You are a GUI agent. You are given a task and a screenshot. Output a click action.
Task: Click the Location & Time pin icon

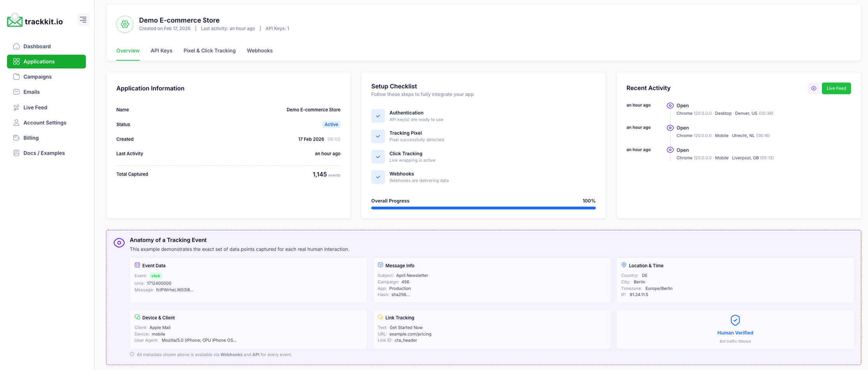coord(623,265)
